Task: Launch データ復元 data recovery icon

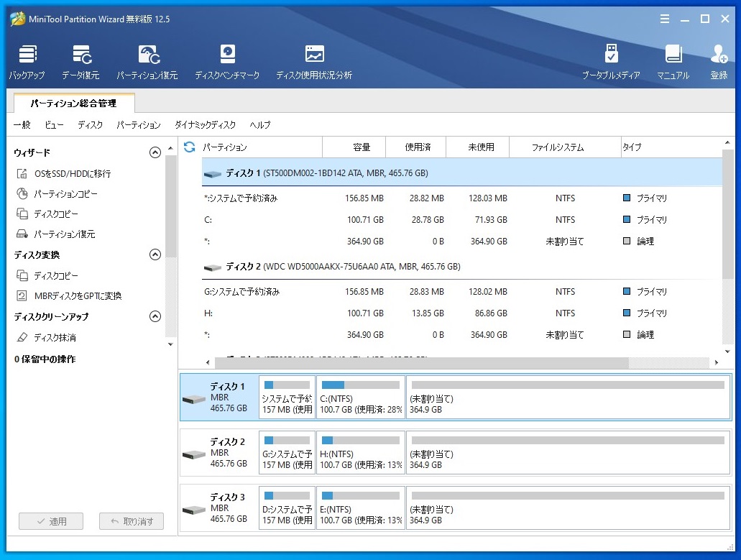Action: point(81,55)
